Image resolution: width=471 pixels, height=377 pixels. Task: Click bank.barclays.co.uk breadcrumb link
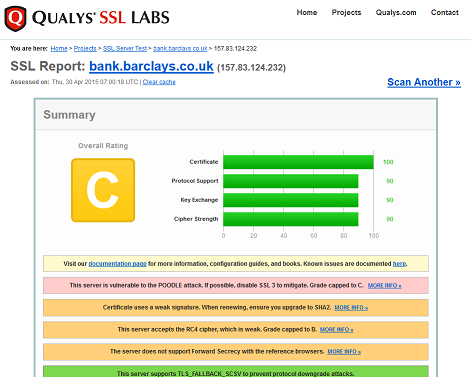(x=180, y=49)
